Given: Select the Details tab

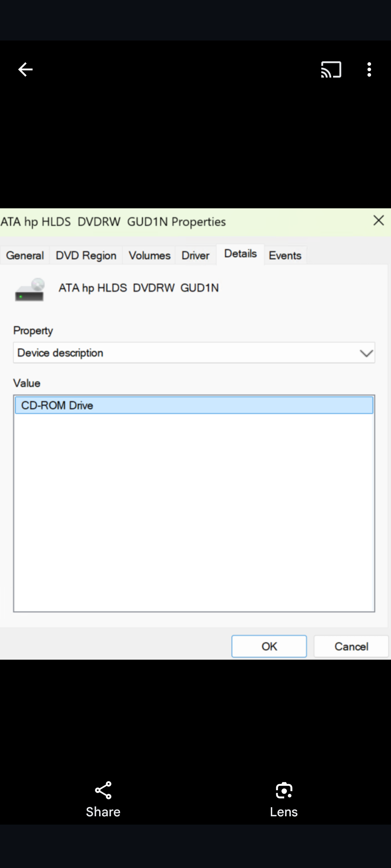Looking at the screenshot, I should coord(240,254).
